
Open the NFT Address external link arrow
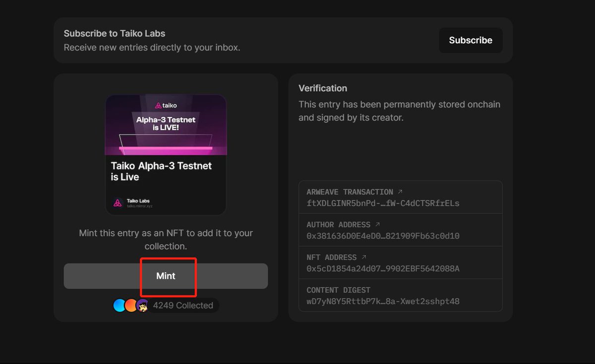tap(364, 257)
